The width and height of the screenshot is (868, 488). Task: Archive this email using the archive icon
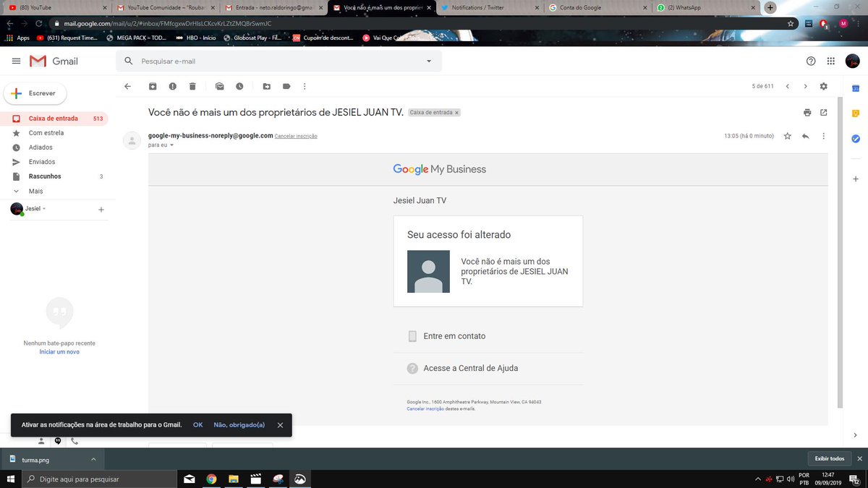153,86
